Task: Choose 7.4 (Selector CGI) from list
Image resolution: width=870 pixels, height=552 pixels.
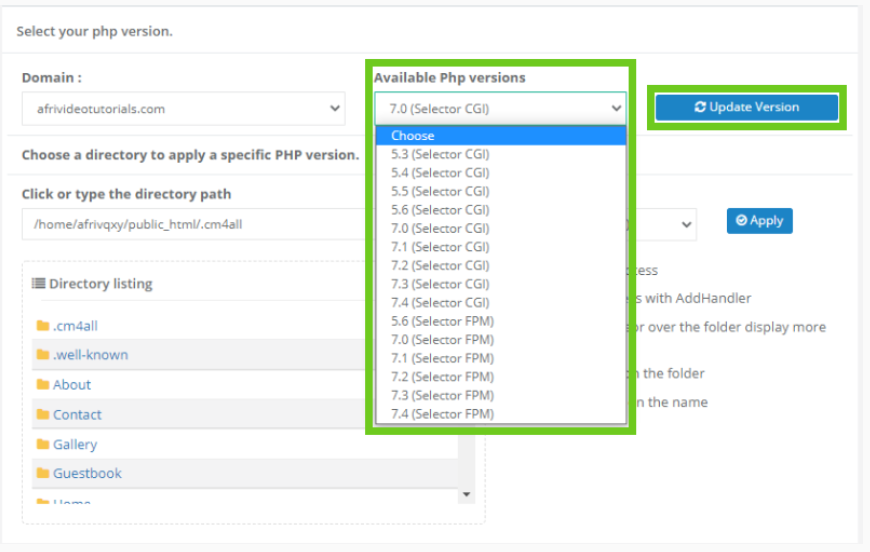Action: click(x=440, y=302)
